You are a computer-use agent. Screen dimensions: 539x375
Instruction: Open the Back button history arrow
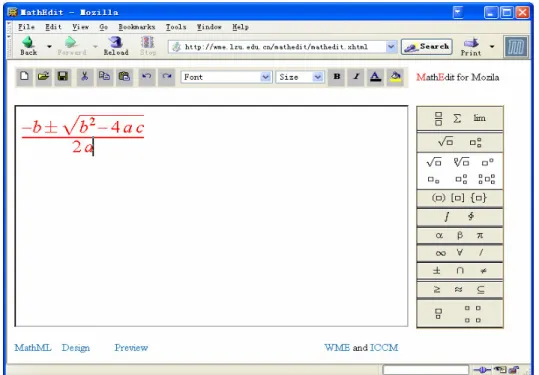[x=49, y=46]
